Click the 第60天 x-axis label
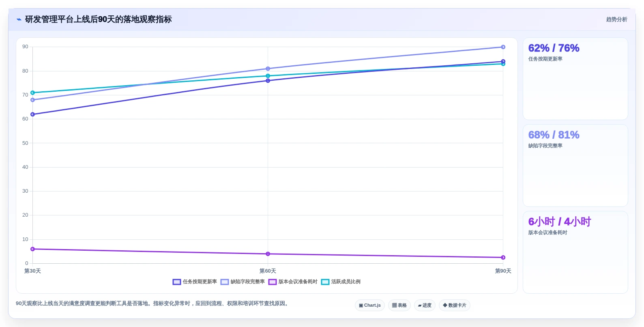The width and height of the screenshot is (644, 327). tap(268, 271)
